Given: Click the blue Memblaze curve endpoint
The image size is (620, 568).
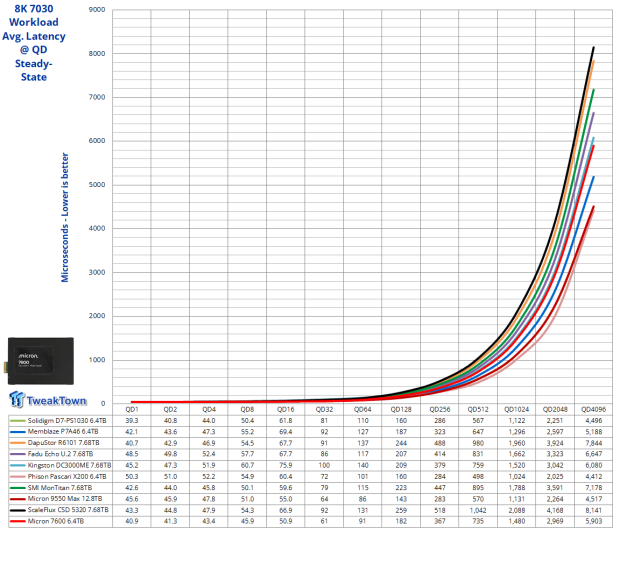Looking at the screenshot, I should 594,177.
